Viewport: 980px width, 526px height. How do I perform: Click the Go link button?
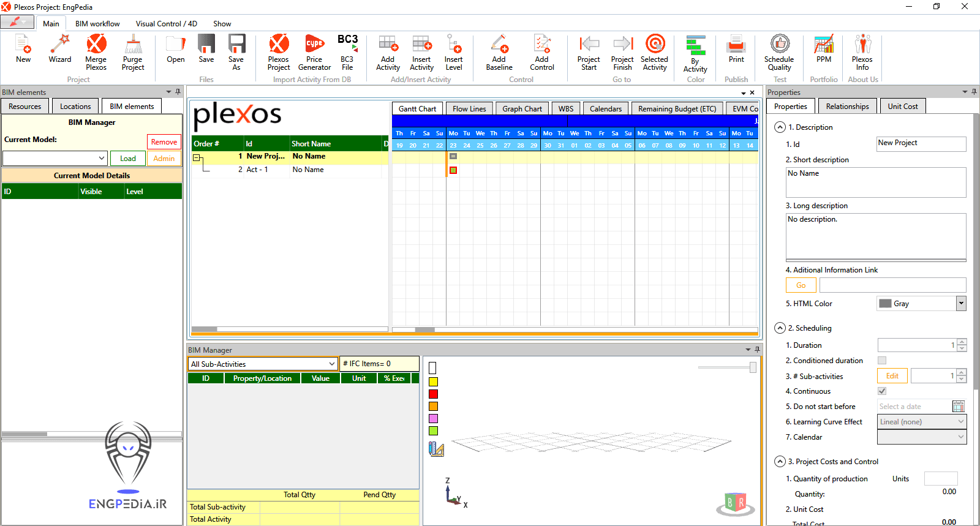click(x=801, y=285)
